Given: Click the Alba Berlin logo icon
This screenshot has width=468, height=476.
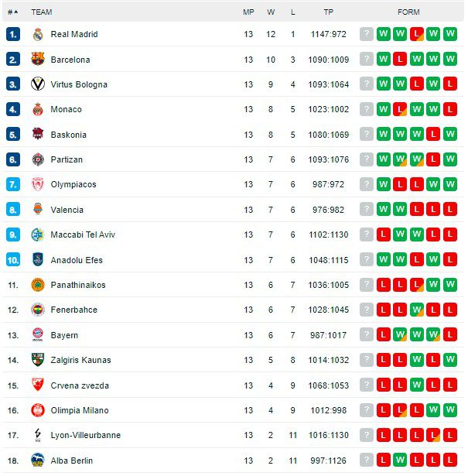Looking at the screenshot, I should point(37,461).
